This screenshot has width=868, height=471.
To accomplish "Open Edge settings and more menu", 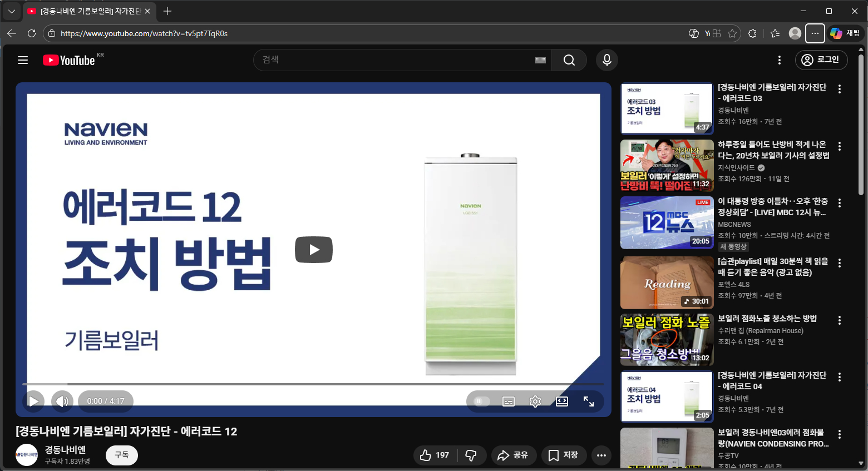I will pos(815,33).
